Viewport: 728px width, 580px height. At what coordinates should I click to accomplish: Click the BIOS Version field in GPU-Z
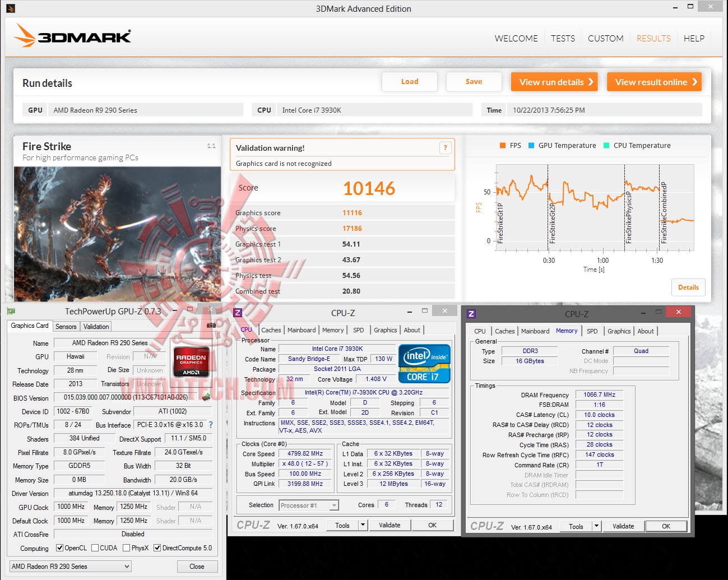tap(127, 397)
